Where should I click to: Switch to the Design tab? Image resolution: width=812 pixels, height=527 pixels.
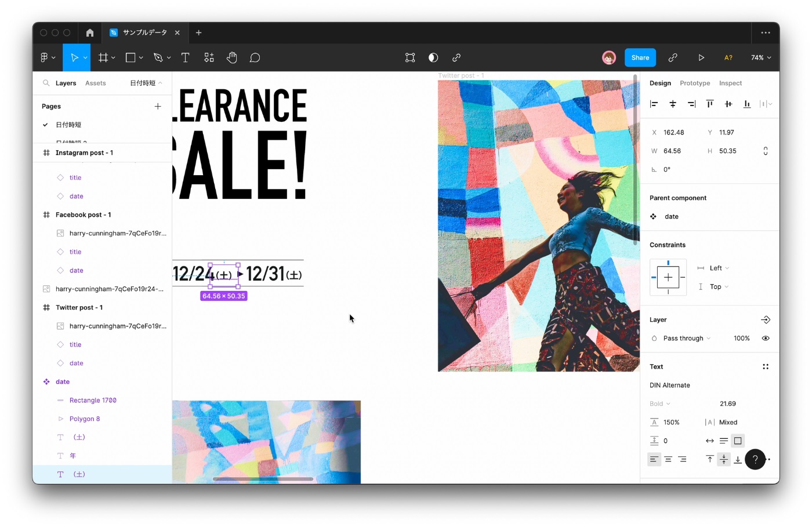coord(660,83)
